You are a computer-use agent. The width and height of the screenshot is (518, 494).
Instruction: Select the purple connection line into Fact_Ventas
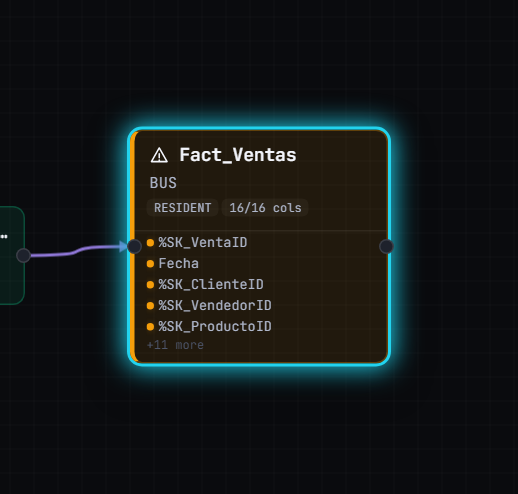click(x=78, y=250)
